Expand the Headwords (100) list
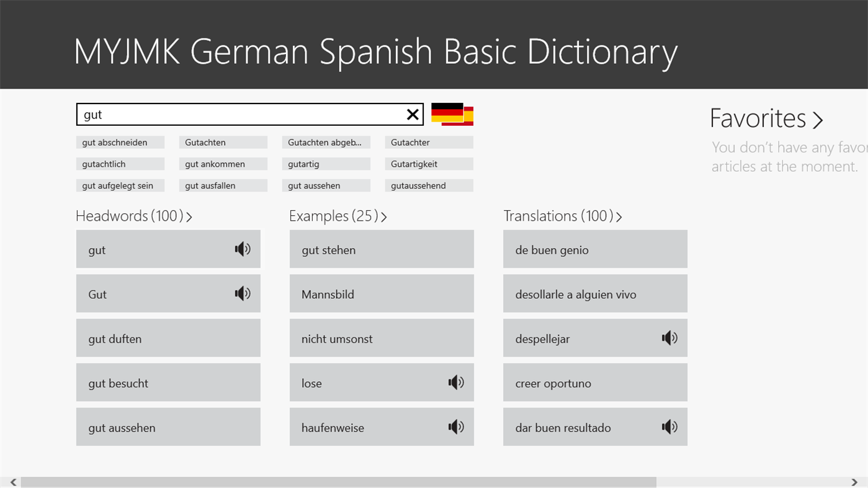Screen dimensions: 868x488 point(189,216)
